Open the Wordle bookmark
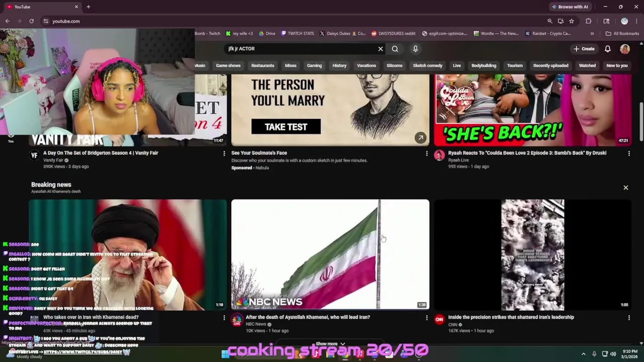This screenshot has width=644, height=362. tap(496, 34)
